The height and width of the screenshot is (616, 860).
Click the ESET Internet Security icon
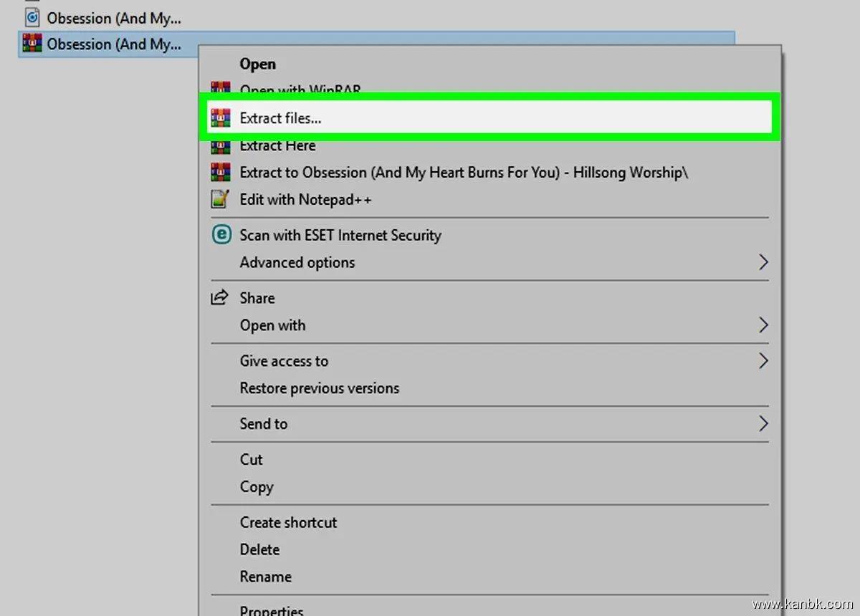pyautogui.click(x=221, y=235)
